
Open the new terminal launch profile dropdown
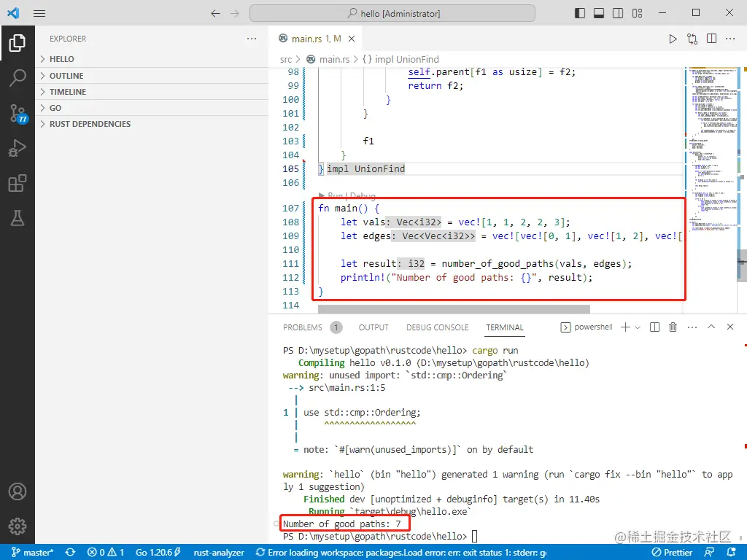638,327
